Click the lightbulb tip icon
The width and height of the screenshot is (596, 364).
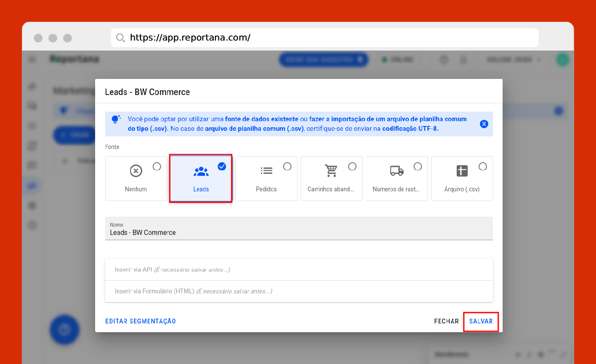tap(116, 119)
